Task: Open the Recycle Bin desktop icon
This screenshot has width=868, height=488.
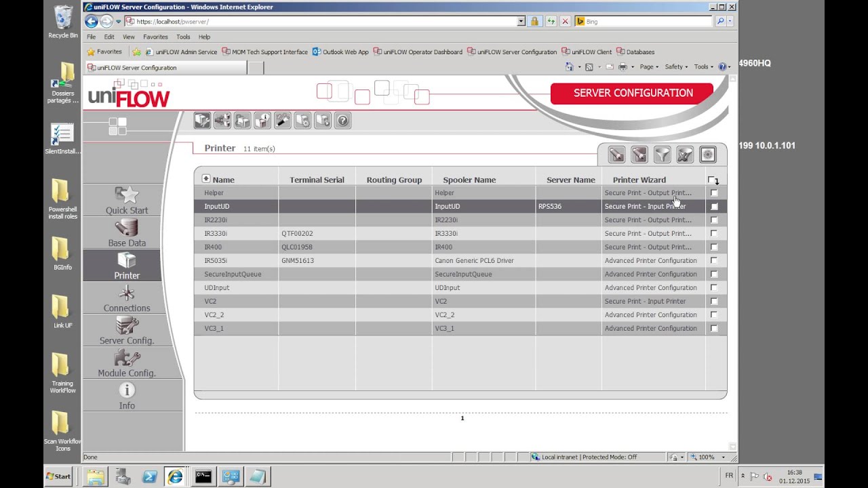Action: pyautogui.click(x=63, y=22)
